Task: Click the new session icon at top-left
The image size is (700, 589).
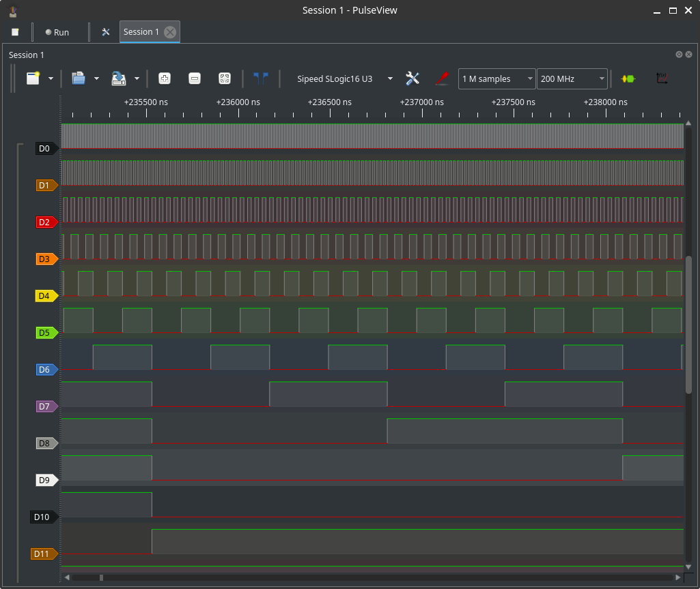Action: [15, 32]
